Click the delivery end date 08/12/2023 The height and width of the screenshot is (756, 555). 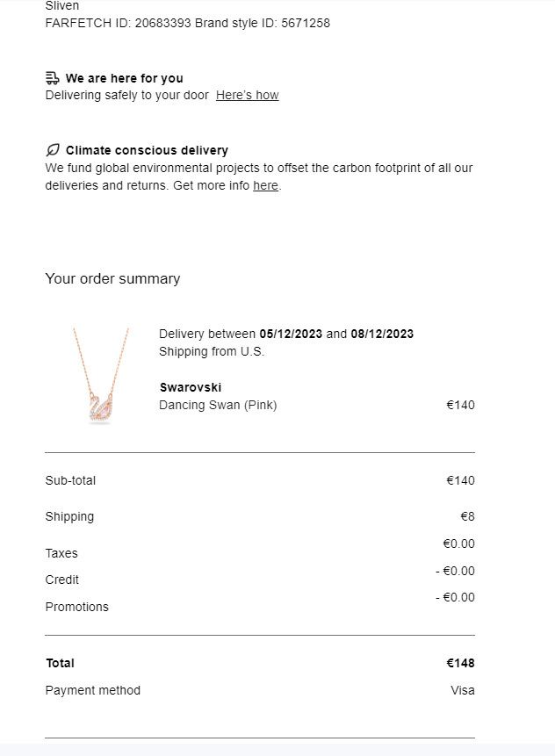pyautogui.click(x=382, y=335)
